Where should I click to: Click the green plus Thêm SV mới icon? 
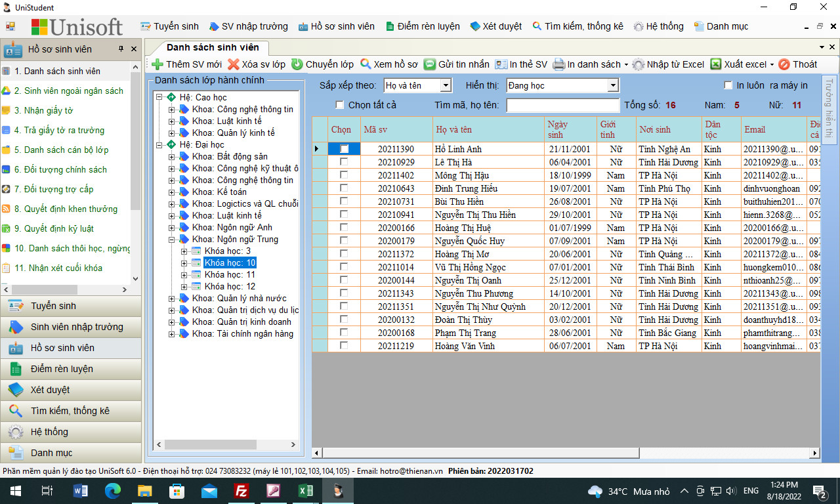(x=157, y=64)
